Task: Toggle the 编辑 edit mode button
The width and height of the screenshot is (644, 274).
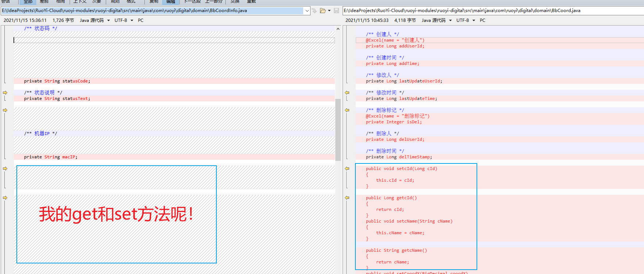Action: [170, 2]
